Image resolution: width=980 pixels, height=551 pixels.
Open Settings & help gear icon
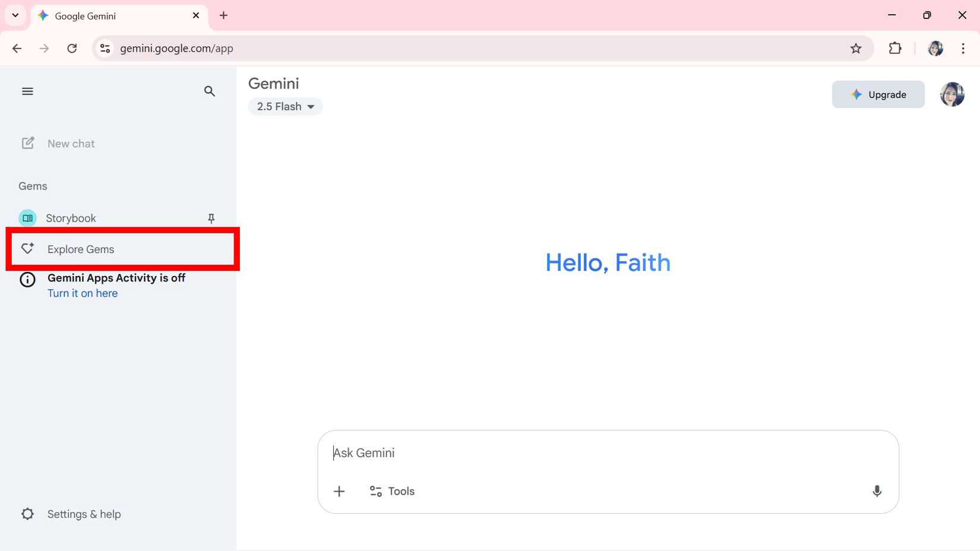[x=27, y=514]
